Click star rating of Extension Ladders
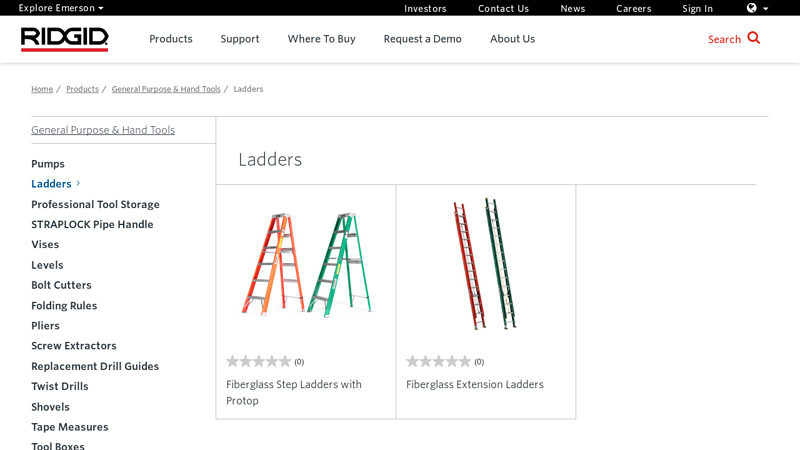Viewport: 800px width, 450px height. (x=438, y=362)
